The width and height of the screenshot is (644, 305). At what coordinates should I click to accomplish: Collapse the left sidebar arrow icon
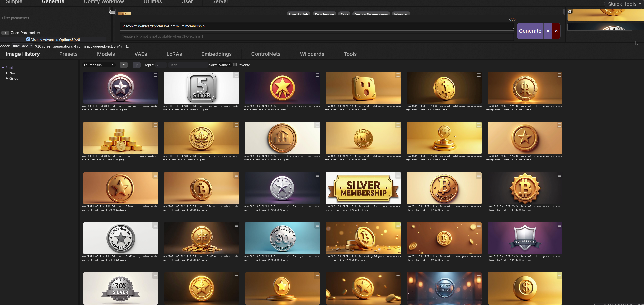pos(112,12)
